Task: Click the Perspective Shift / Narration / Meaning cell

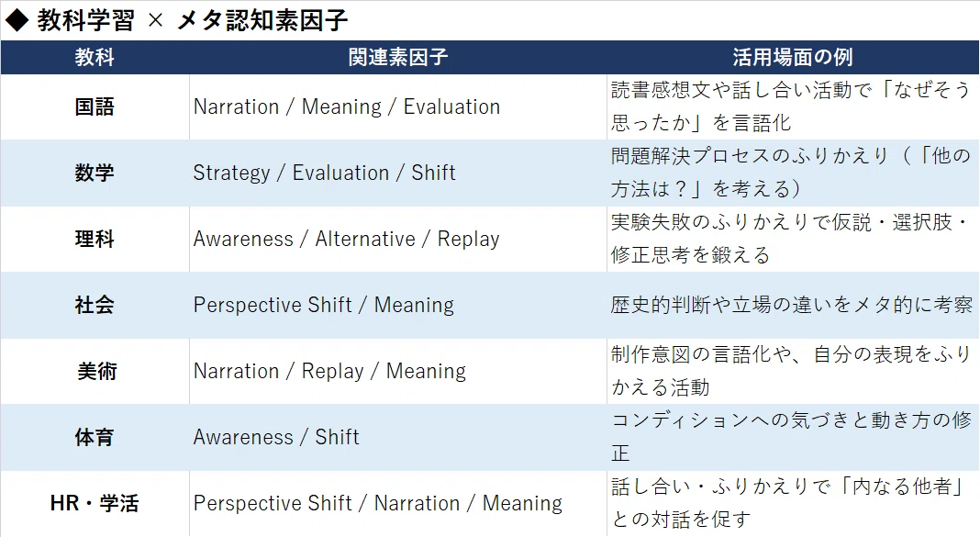Action: pos(397,503)
